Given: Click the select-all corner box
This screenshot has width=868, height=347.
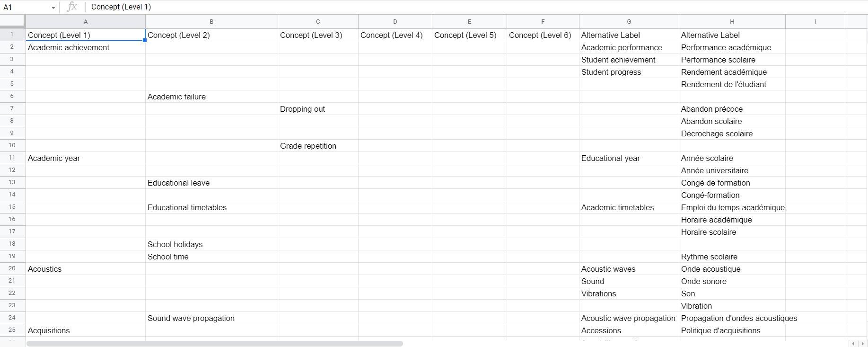Looking at the screenshot, I should point(12,21).
